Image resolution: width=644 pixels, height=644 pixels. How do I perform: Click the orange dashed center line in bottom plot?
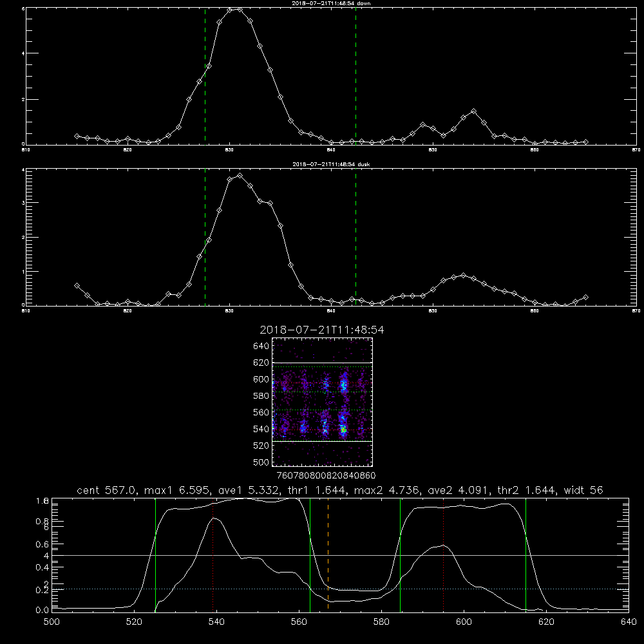click(328, 554)
